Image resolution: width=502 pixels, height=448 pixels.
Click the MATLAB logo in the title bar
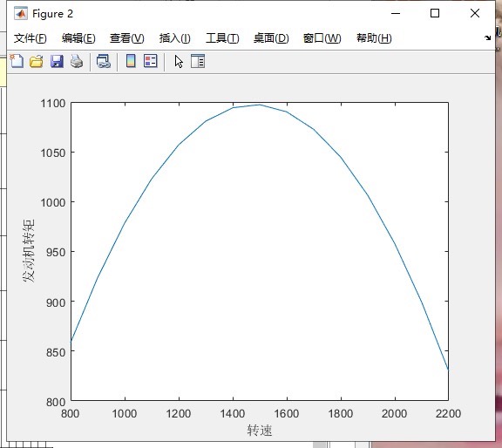(21, 13)
